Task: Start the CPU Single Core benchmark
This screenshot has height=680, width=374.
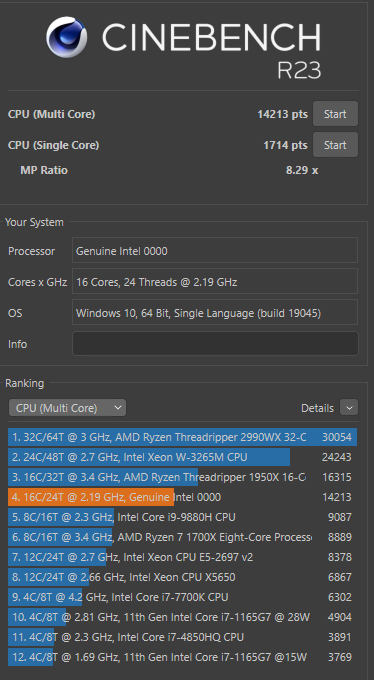Action: pyautogui.click(x=335, y=145)
